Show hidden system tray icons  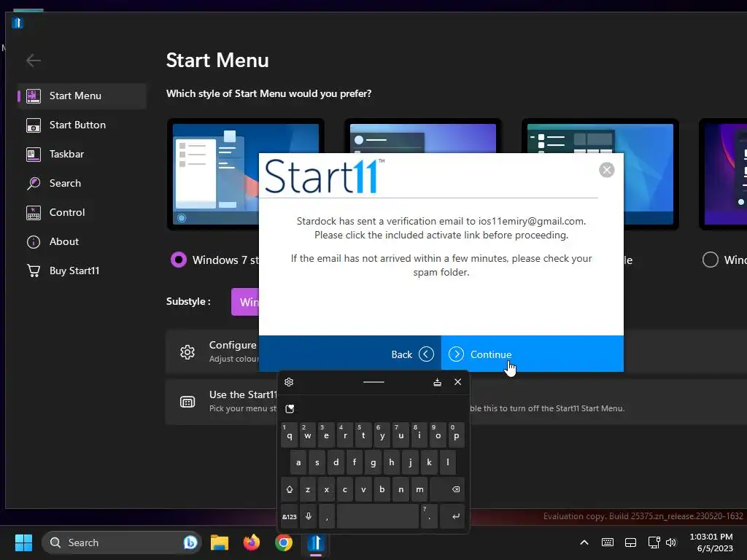click(x=584, y=542)
